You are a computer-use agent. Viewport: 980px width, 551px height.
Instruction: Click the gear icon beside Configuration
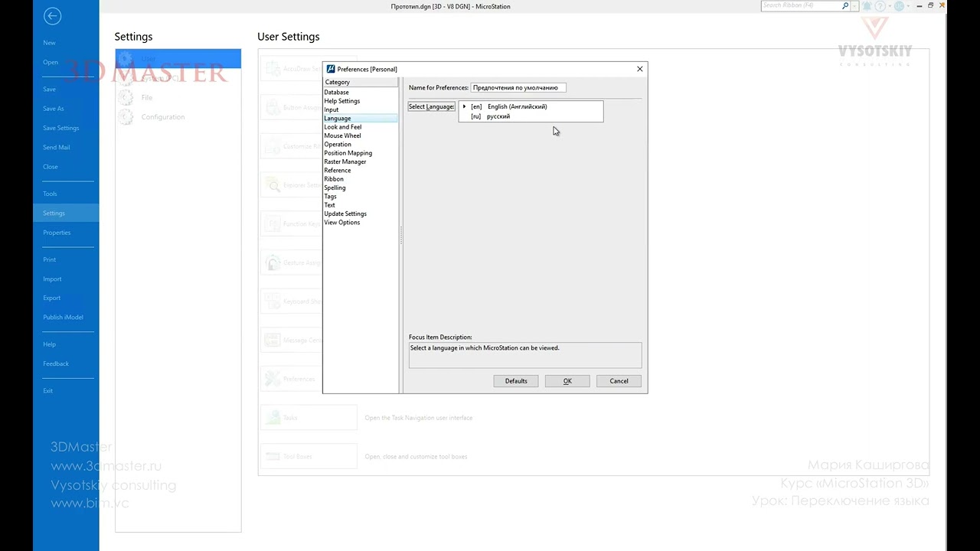(x=126, y=117)
